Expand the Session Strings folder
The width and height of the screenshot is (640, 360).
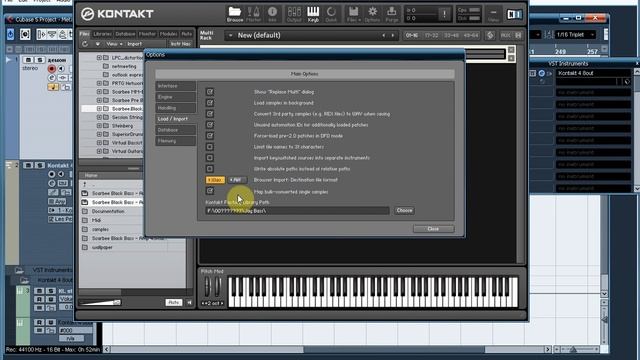(x=99, y=117)
